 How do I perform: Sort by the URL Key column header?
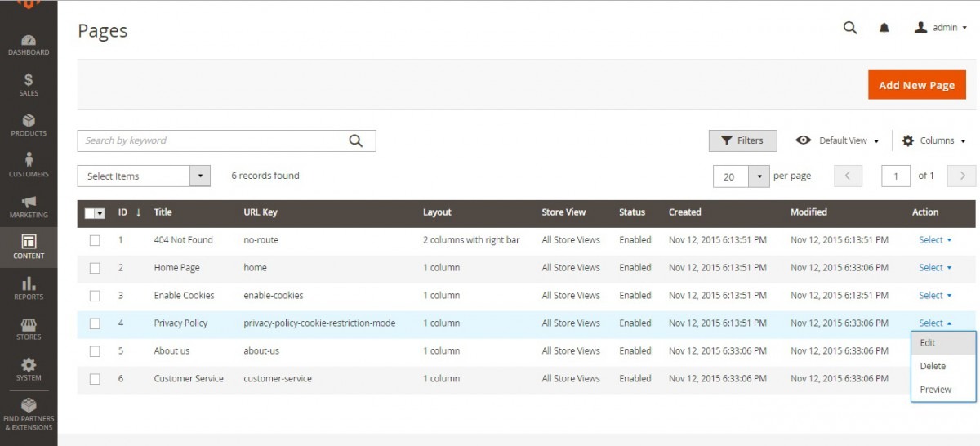261,212
